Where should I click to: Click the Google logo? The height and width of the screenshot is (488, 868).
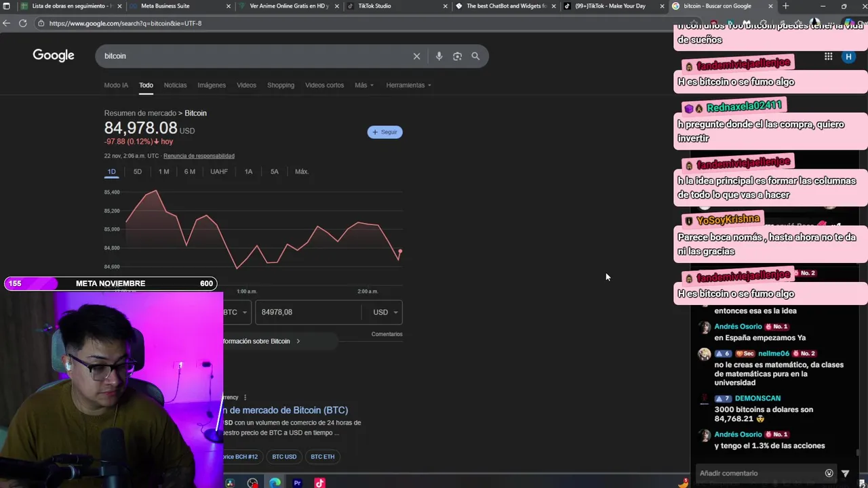click(54, 56)
